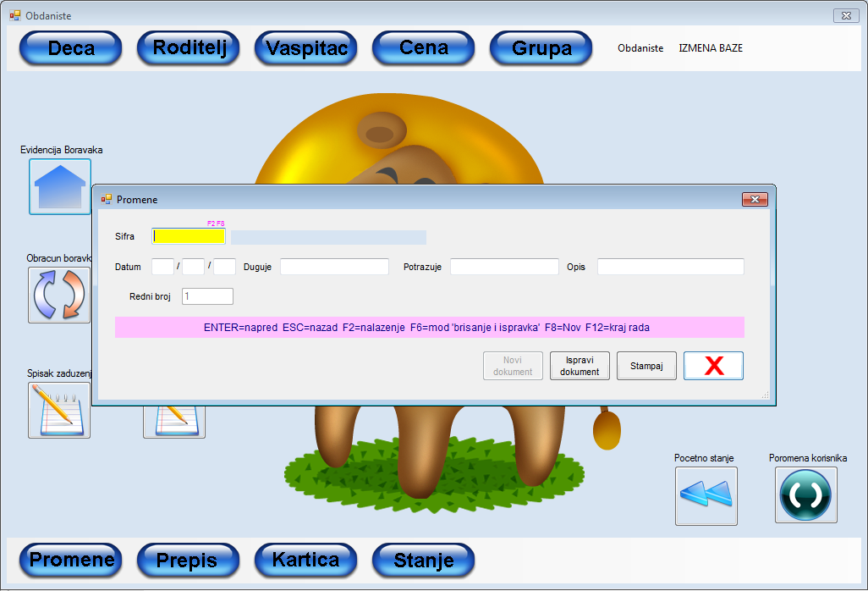Focus the yellow Sifra input field
Viewport: 868px width, 591px height.
189,236
